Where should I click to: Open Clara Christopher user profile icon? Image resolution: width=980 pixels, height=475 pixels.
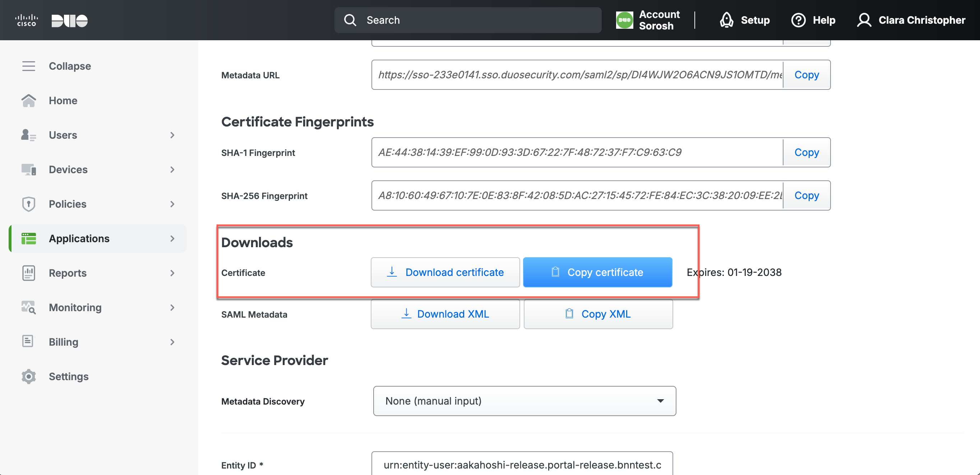tap(864, 20)
